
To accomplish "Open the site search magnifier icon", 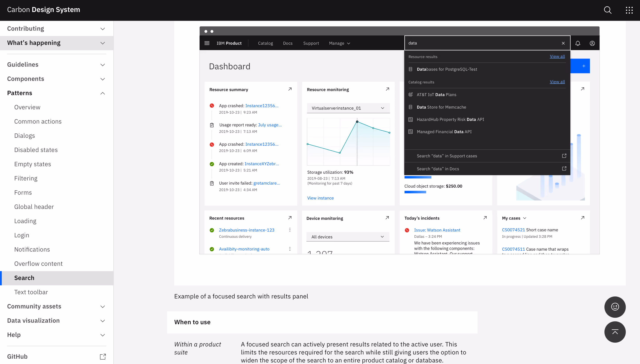I will pos(608,10).
